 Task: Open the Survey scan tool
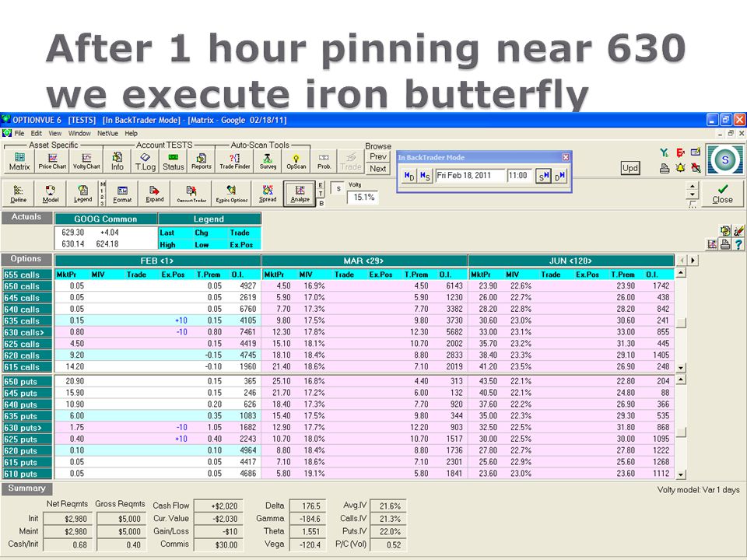[268, 162]
